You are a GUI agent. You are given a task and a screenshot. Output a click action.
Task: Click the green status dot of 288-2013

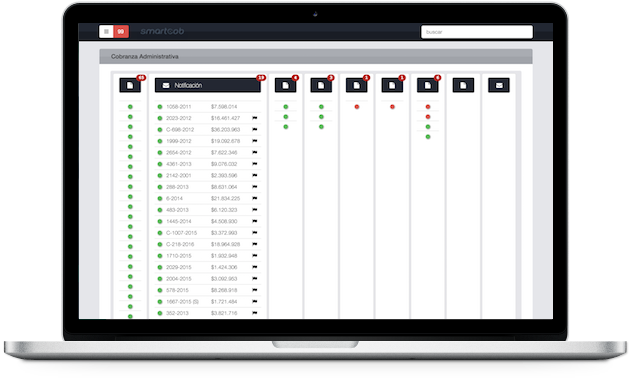tap(160, 187)
